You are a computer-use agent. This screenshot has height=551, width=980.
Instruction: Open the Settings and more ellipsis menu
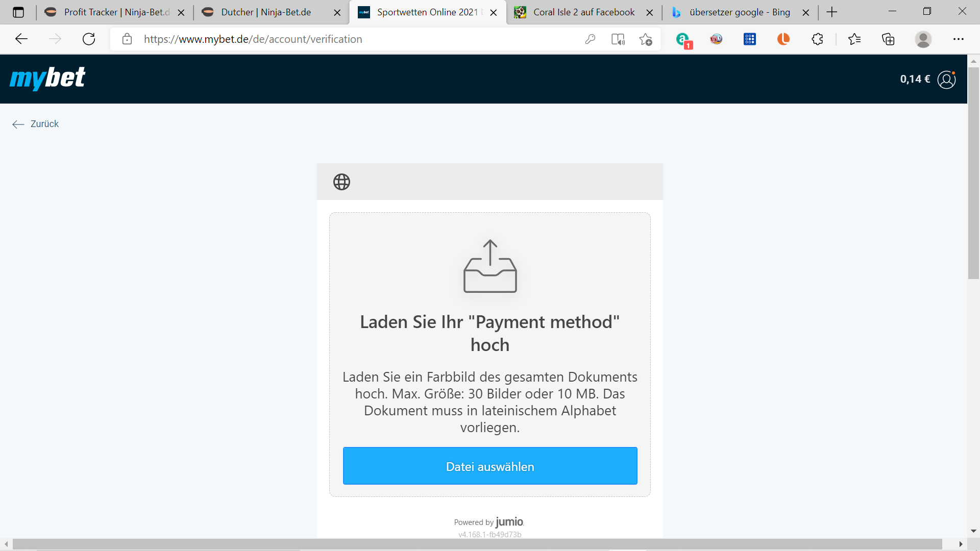click(959, 39)
